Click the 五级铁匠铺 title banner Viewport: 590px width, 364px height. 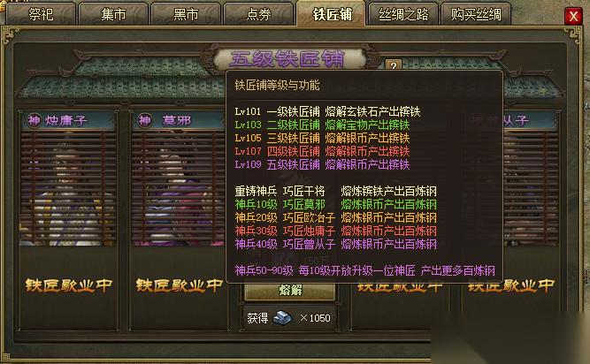287,59
